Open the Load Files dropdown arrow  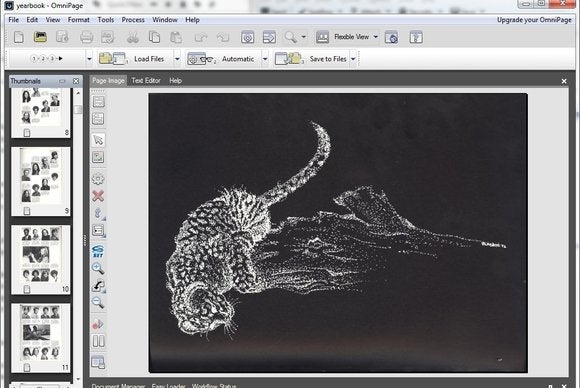pyautogui.click(x=177, y=59)
